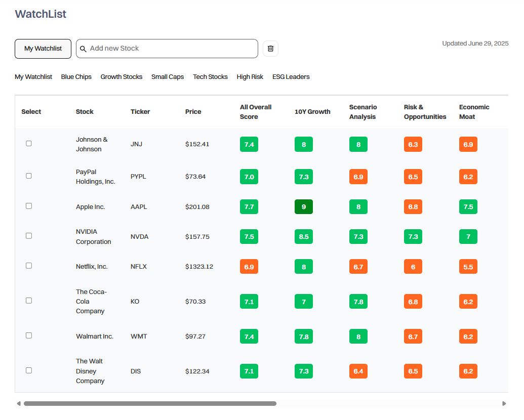Click the PYPL ticker cell
Viewport: 524px width, 420px height.
138,177
